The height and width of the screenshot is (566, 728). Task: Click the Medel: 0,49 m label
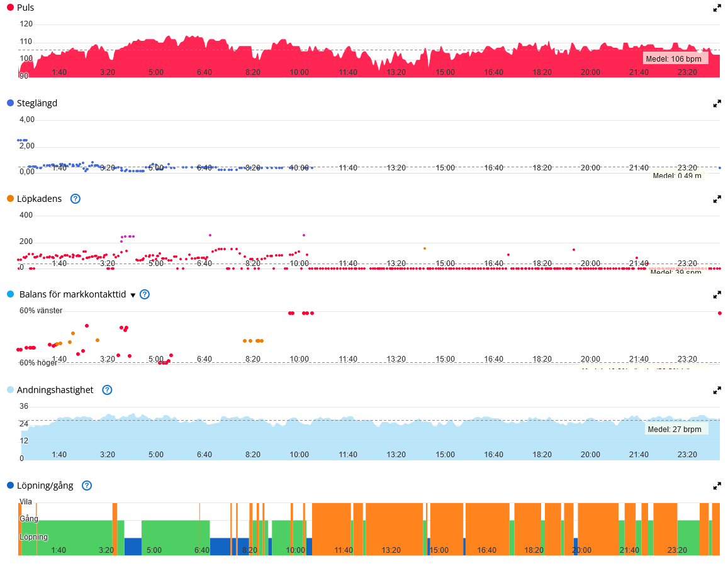(x=677, y=175)
